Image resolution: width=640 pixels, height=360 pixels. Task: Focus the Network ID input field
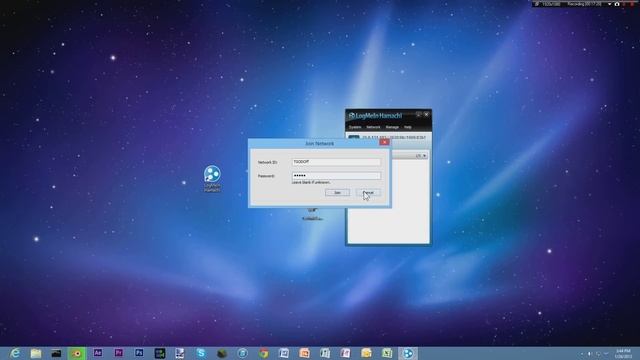pos(336,162)
